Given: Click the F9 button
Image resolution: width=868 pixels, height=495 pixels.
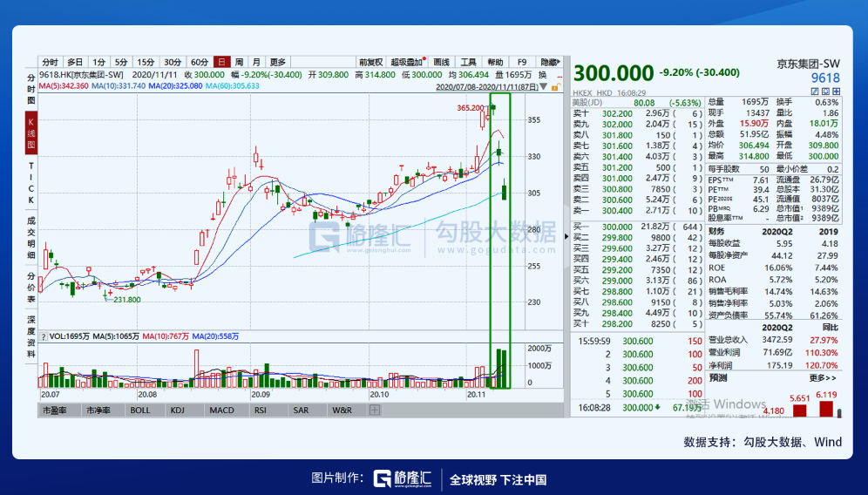Looking at the screenshot, I should [522, 62].
